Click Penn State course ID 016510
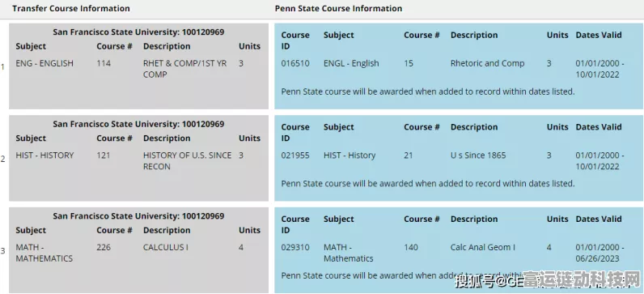 295,63
